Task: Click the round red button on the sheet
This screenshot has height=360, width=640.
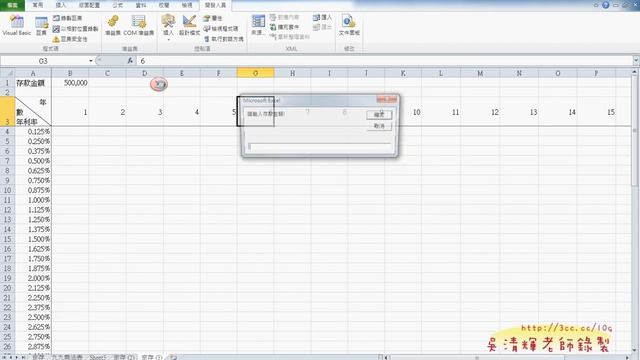Action: [159, 84]
